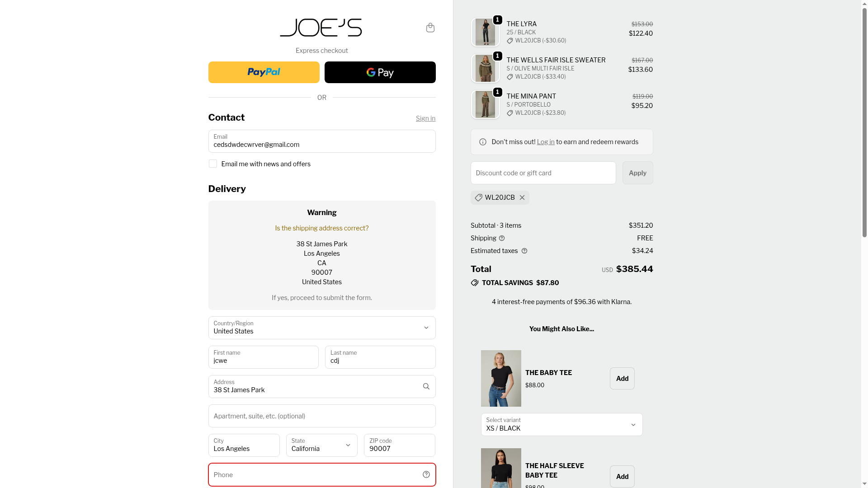Pay with PayPal express checkout
Screen dimensions: 868x488
(x=264, y=72)
